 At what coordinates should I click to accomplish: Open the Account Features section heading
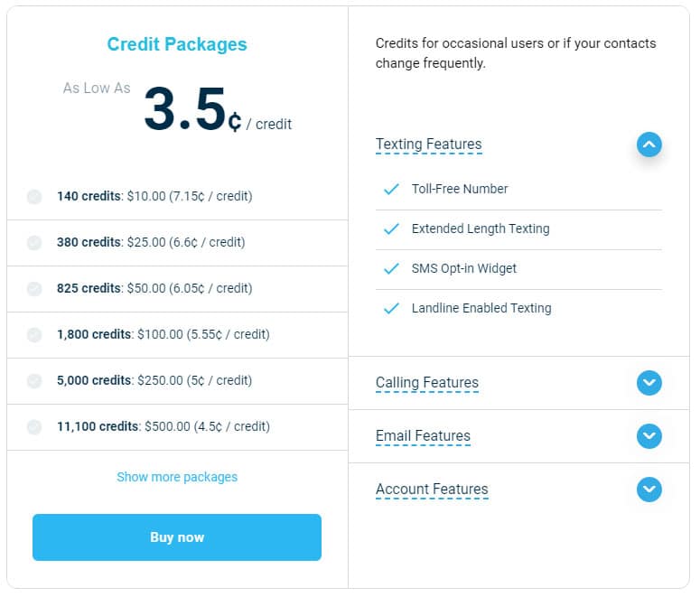(432, 489)
